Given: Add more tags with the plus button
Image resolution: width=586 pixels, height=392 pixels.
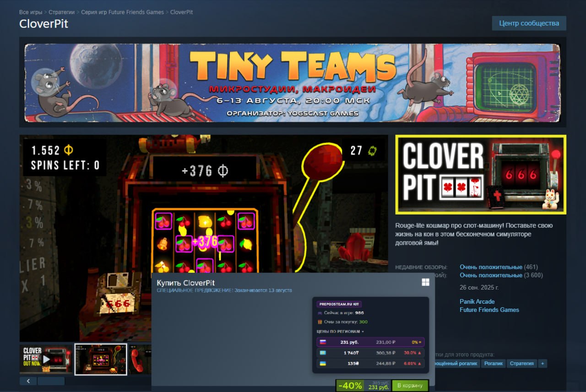Looking at the screenshot, I should [543, 364].
